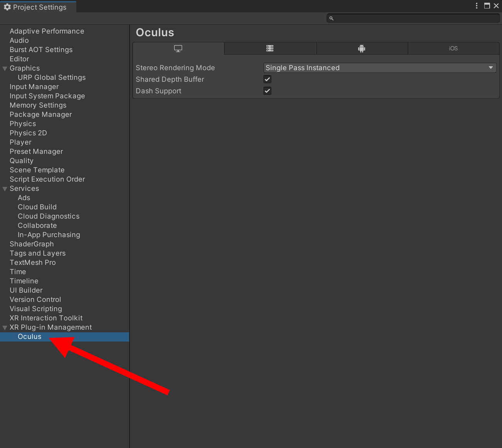Select Timeline settings
Image resolution: width=502 pixels, height=448 pixels.
(x=24, y=281)
